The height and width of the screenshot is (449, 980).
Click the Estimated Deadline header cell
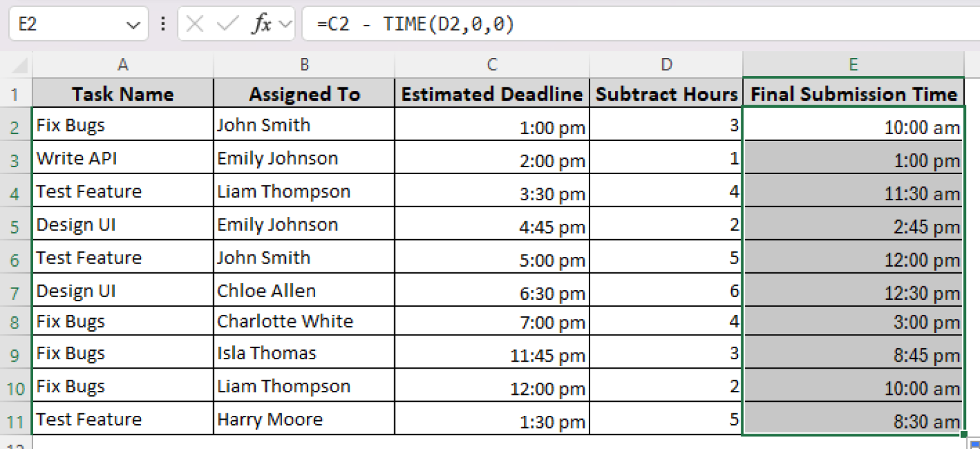[x=492, y=93]
